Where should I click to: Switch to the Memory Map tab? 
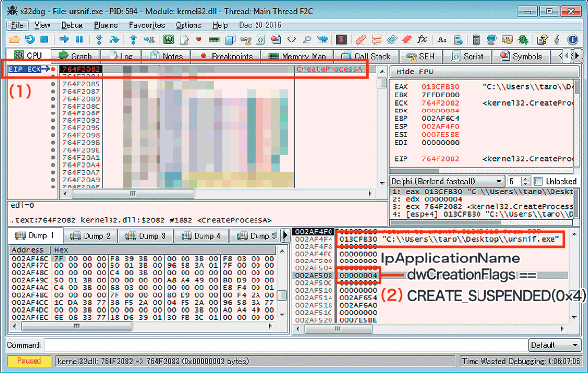[297, 56]
